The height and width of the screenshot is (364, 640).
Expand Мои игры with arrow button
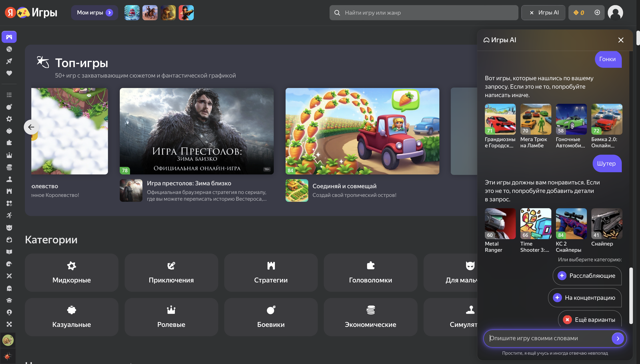point(109,12)
